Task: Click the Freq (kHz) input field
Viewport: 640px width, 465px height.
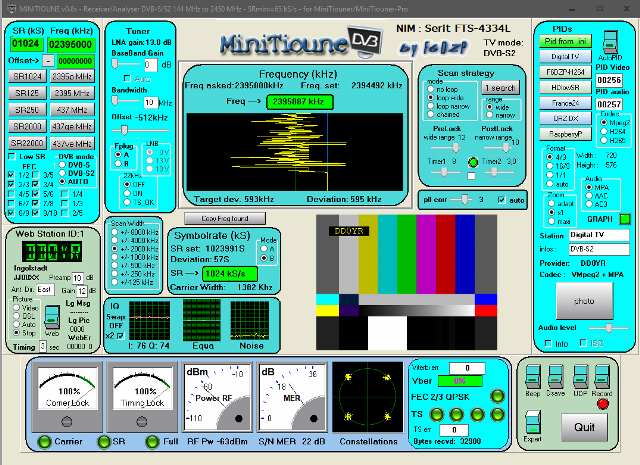Action: pos(72,44)
